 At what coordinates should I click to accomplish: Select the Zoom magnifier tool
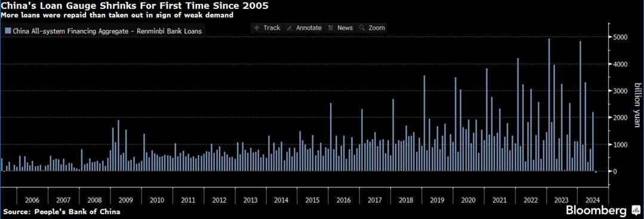[x=372, y=28]
